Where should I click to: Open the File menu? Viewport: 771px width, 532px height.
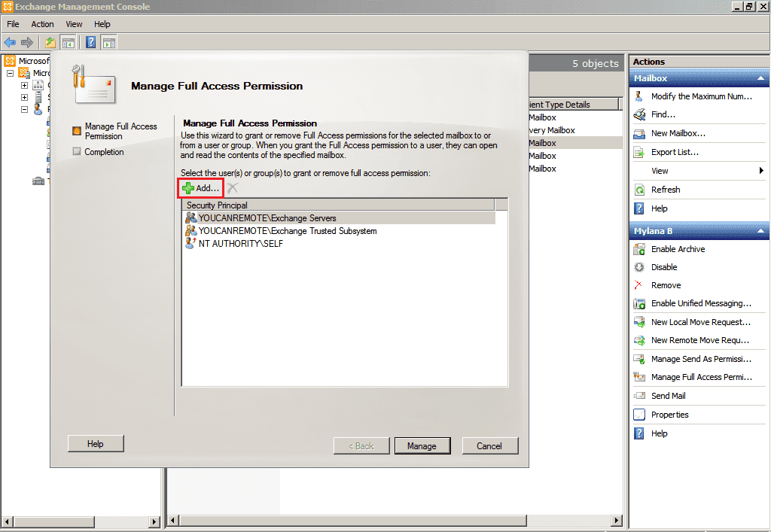coord(13,24)
